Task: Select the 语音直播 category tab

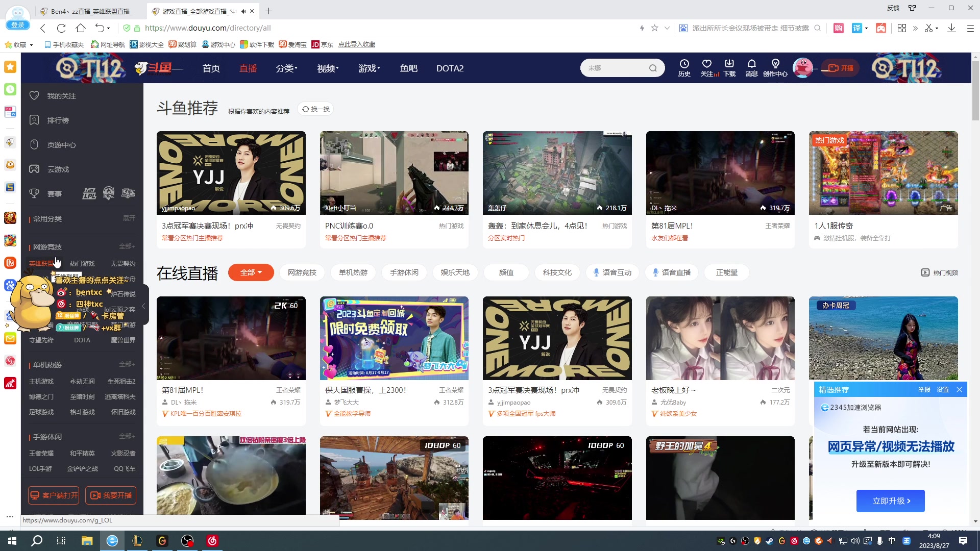Action: tap(672, 272)
